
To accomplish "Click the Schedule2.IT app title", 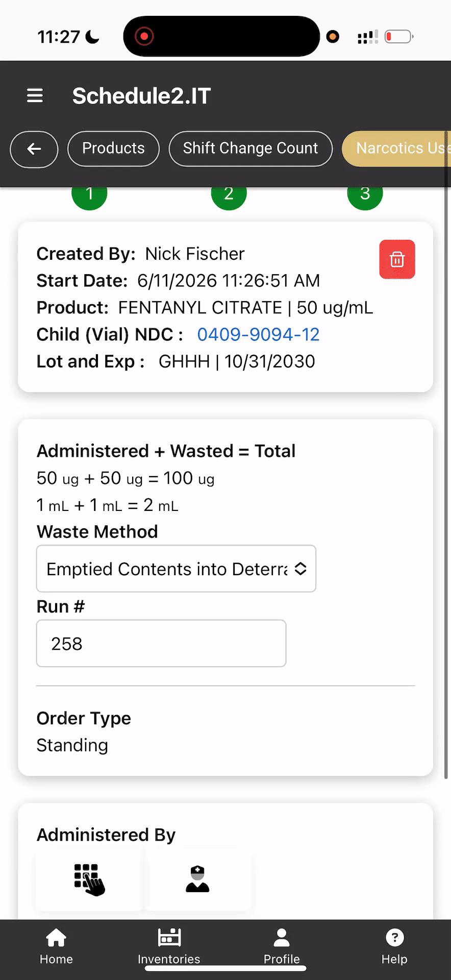I will (141, 96).
